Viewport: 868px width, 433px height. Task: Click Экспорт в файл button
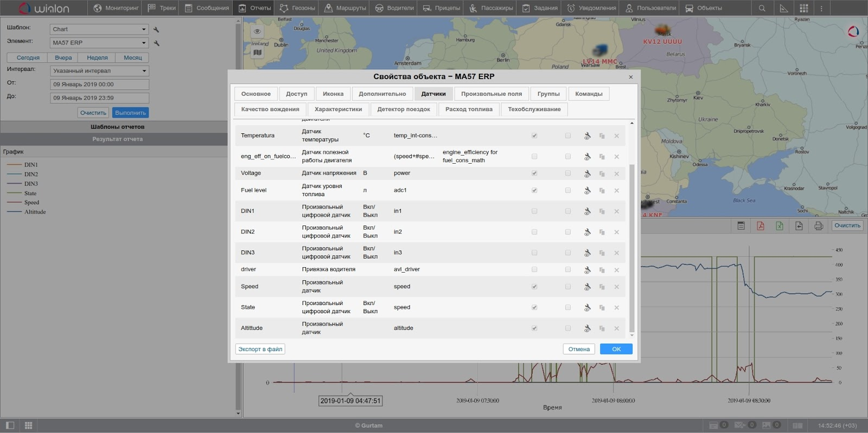pyautogui.click(x=260, y=350)
